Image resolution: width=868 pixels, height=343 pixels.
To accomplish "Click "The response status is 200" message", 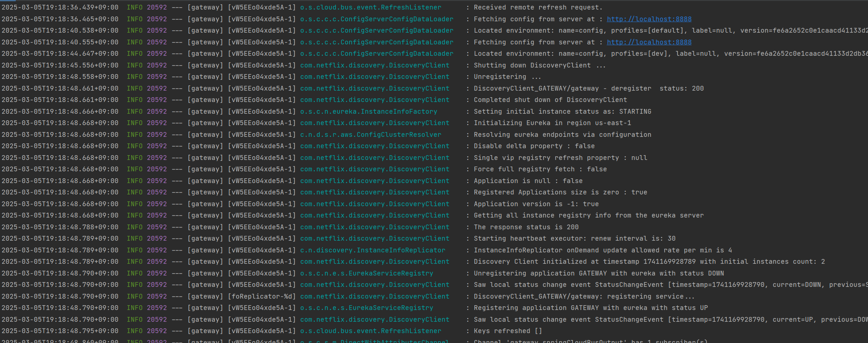I will pyautogui.click(x=526, y=227).
